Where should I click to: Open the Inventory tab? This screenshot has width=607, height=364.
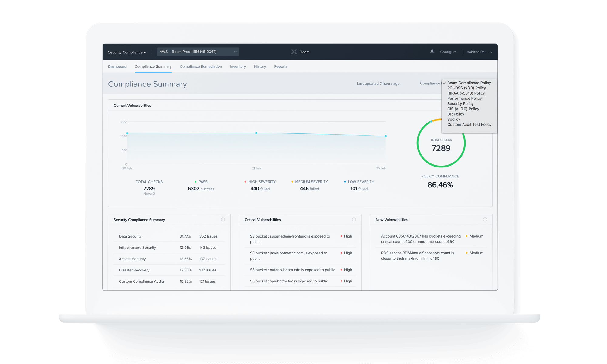[x=238, y=66]
